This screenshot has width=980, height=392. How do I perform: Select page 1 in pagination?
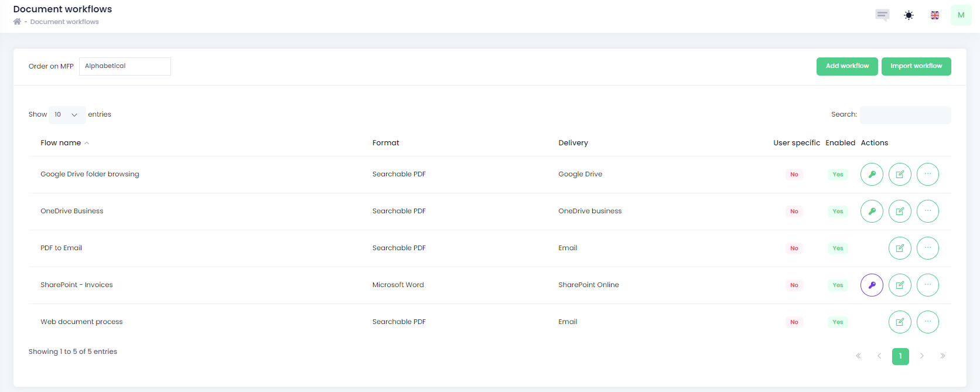pos(900,356)
